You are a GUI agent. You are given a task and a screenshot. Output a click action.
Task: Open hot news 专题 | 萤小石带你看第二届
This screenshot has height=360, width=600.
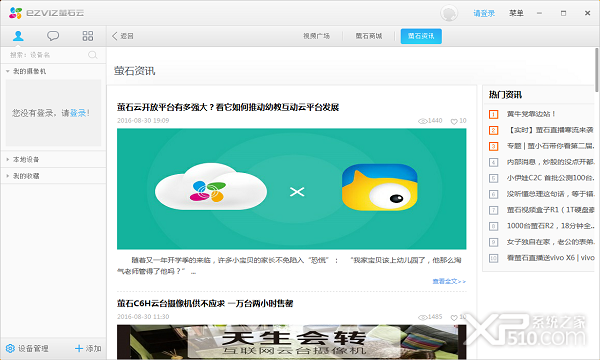click(550, 146)
